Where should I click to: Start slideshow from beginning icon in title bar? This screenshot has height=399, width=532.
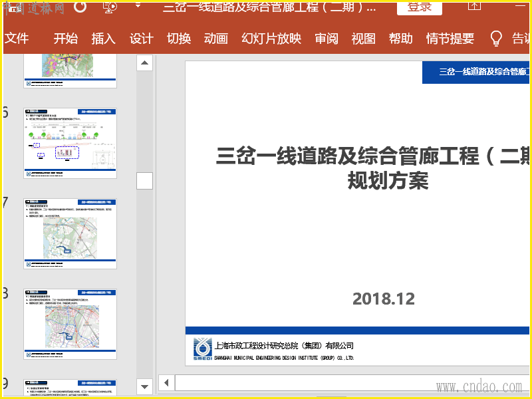pyautogui.click(x=110, y=7)
